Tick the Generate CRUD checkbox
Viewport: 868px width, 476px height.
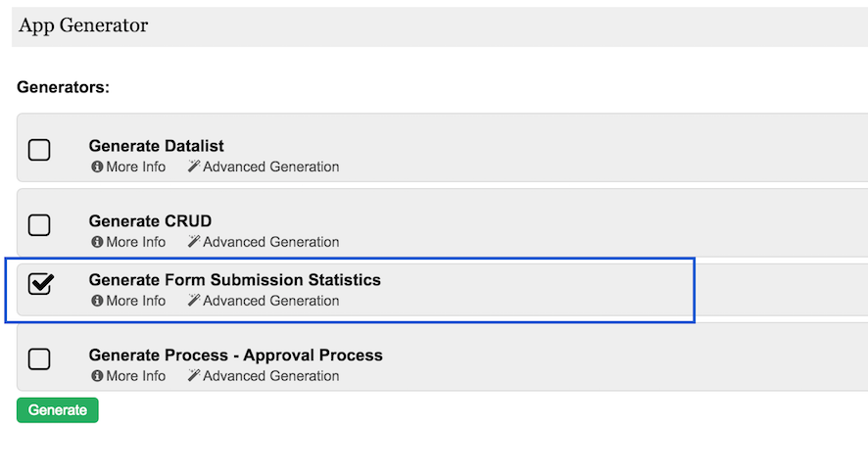coord(39,225)
